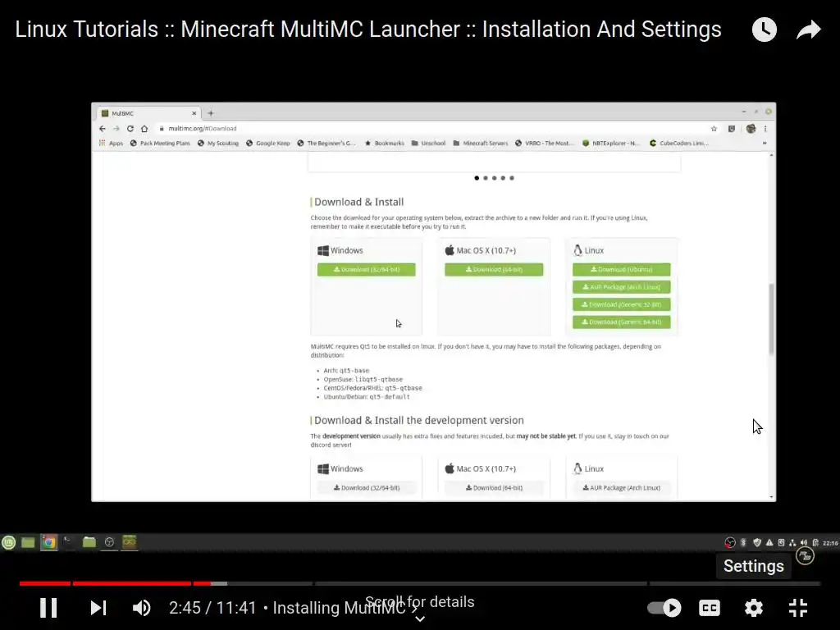Screen dimensions: 840x630
Task: Open the extension icon beside profile avatar
Action: click(x=731, y=129)
